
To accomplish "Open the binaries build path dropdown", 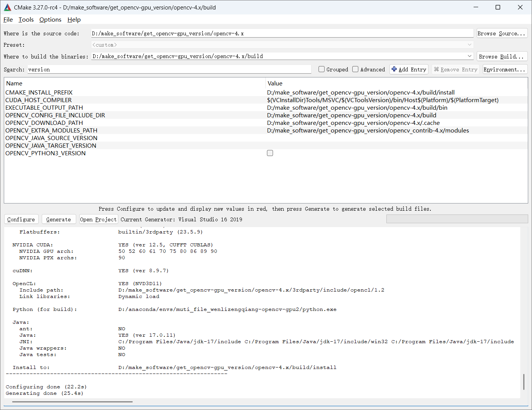I will (x=469, y=56).
